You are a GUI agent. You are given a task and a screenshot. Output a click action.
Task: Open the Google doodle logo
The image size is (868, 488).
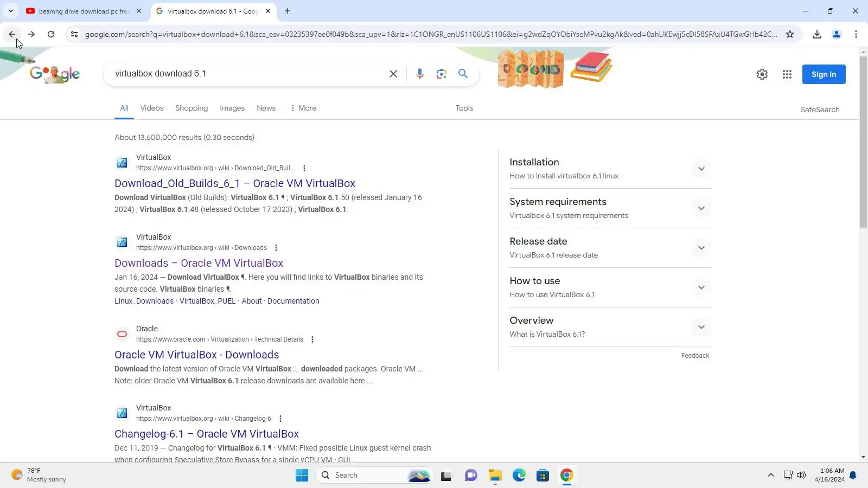tap(55, 74)
